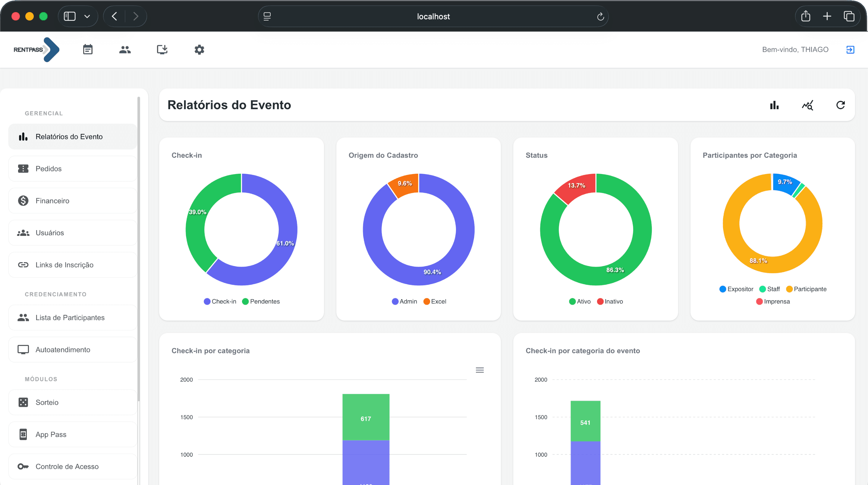Click the bar chart icon beside Relatórios do Evento
The height and width of the screenshot is (485, 868).
pyautogui.click(x=23, y=136)
